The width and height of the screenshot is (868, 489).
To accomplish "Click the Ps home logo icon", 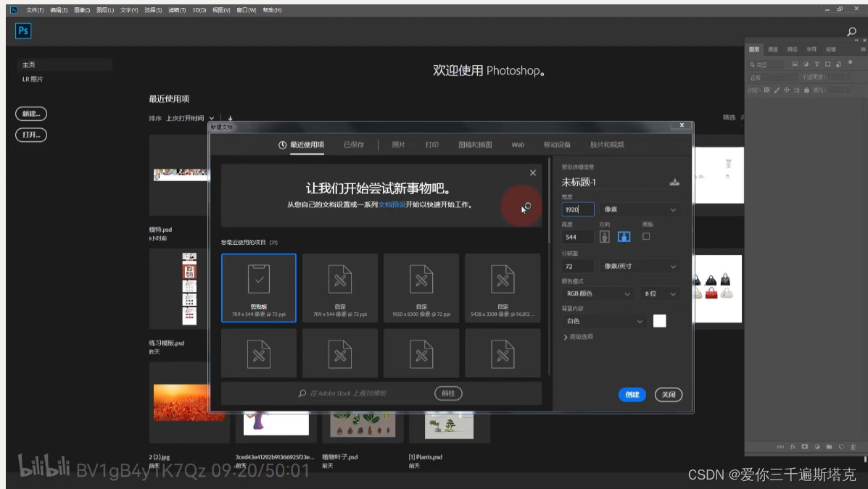I will point(23,31).
